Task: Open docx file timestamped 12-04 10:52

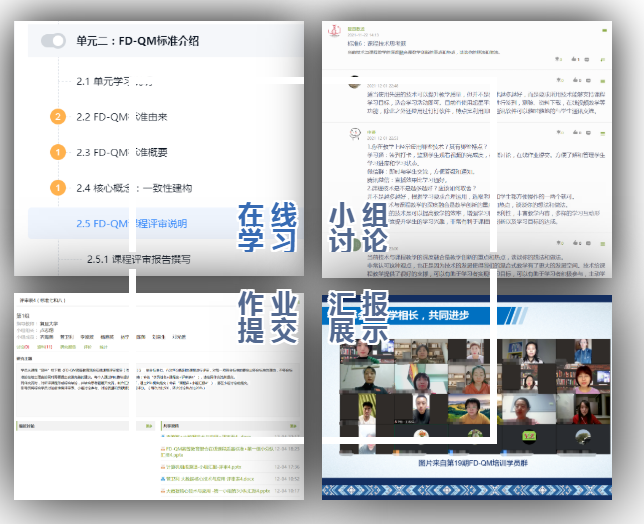Action: tap(210, 479)
